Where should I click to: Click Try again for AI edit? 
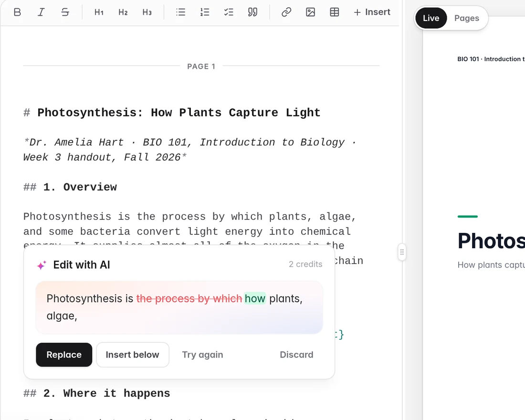point(202,355)
